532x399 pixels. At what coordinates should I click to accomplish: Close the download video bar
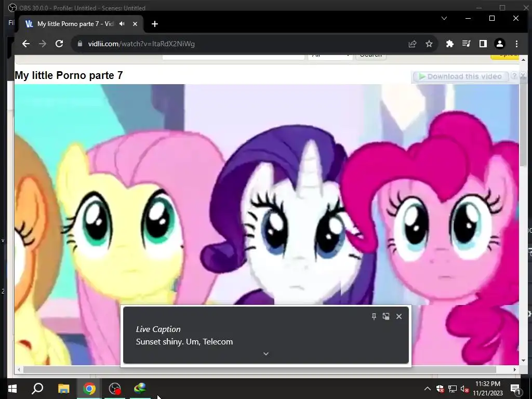click(524, 76)
